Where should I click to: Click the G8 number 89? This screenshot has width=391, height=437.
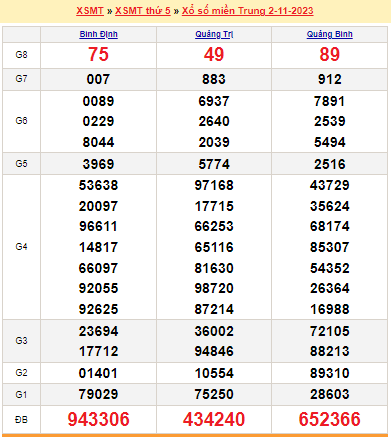coord(329,54)
